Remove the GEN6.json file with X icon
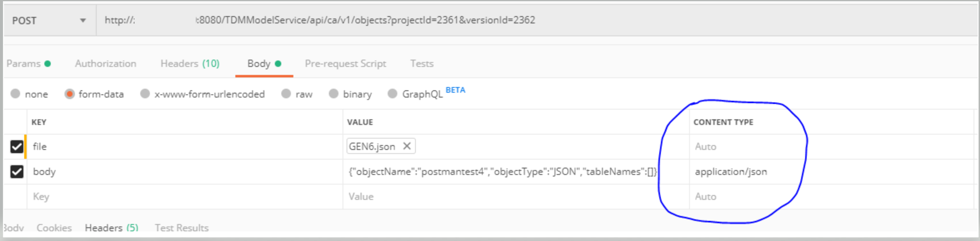980x241 pixels. coord(407,146)
